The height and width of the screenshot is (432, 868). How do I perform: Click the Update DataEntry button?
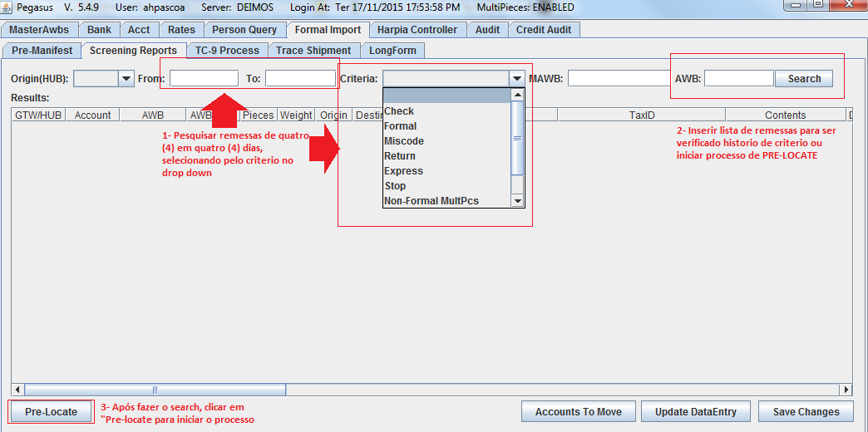(x=696, y=411)
